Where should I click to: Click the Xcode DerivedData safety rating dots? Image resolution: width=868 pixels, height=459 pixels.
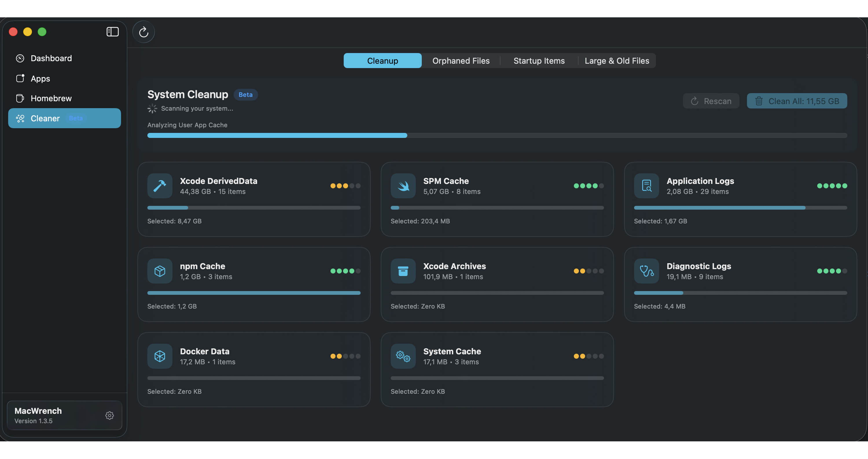point(345,186)
